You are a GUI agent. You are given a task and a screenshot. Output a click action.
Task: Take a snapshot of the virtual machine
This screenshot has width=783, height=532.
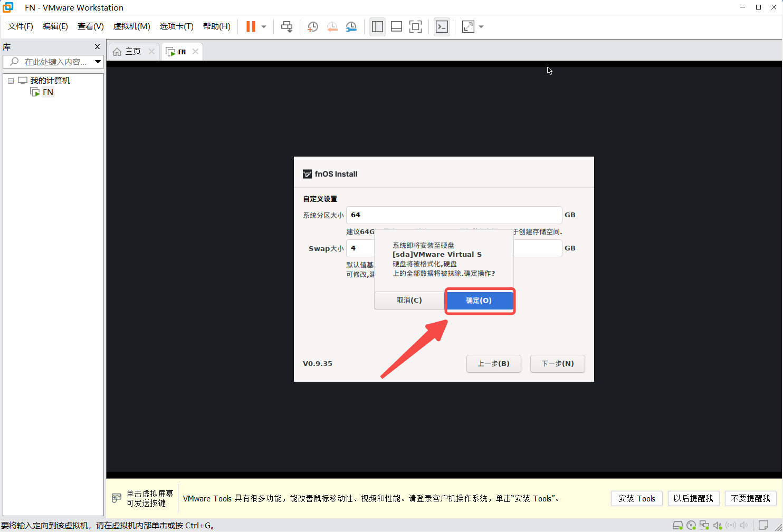[x=312, y=27]
